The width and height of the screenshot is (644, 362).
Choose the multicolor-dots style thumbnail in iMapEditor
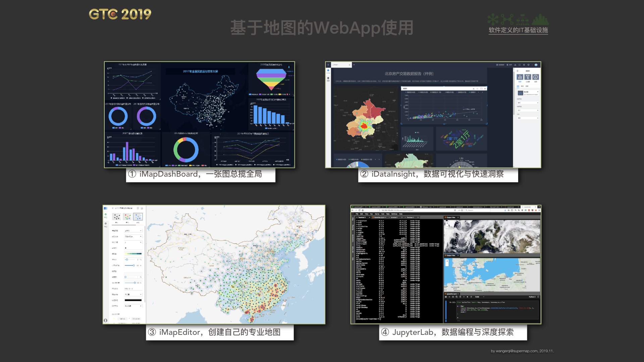tap(128, 217)
